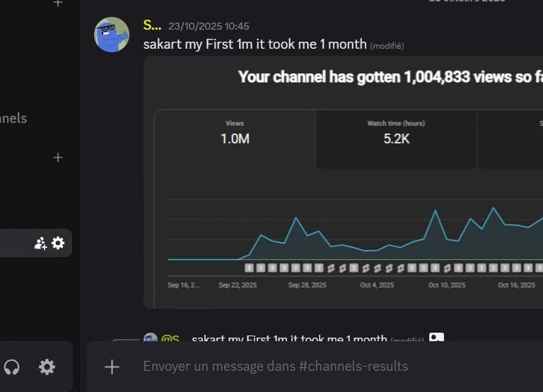This screenshot has height=392, width=543.
Task: Click the yellow username 'S...' in message header
Action: coord(152,25)
